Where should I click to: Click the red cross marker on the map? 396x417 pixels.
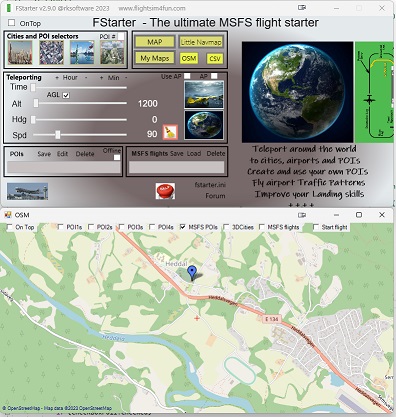(x=197, y=318)
